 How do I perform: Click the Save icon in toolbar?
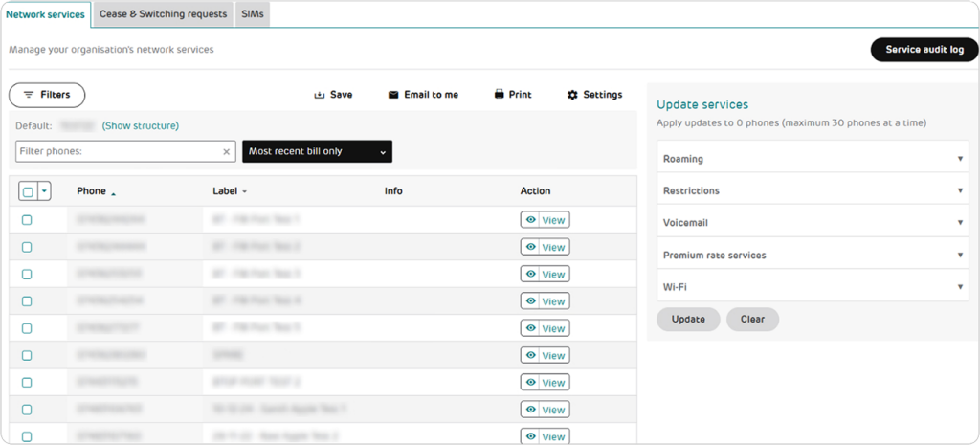(320, 95)
